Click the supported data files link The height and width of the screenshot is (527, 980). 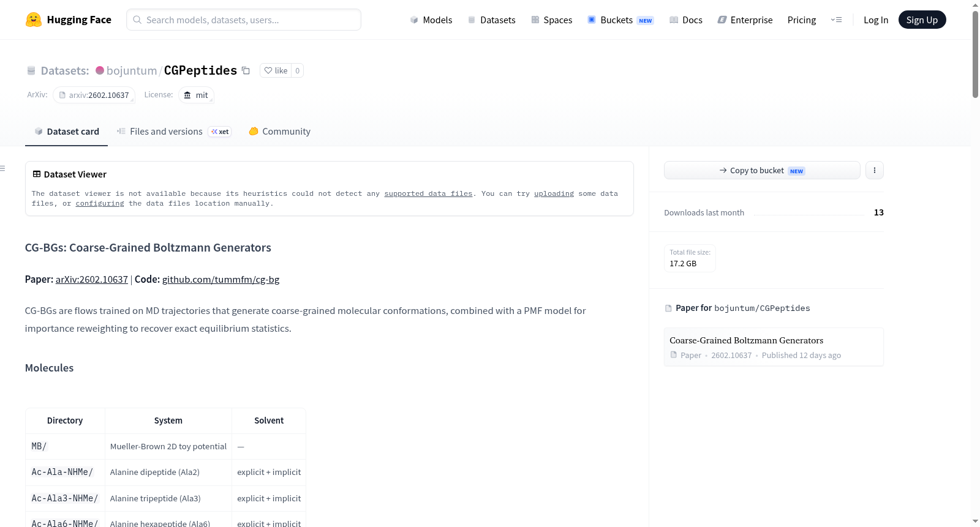428,193
